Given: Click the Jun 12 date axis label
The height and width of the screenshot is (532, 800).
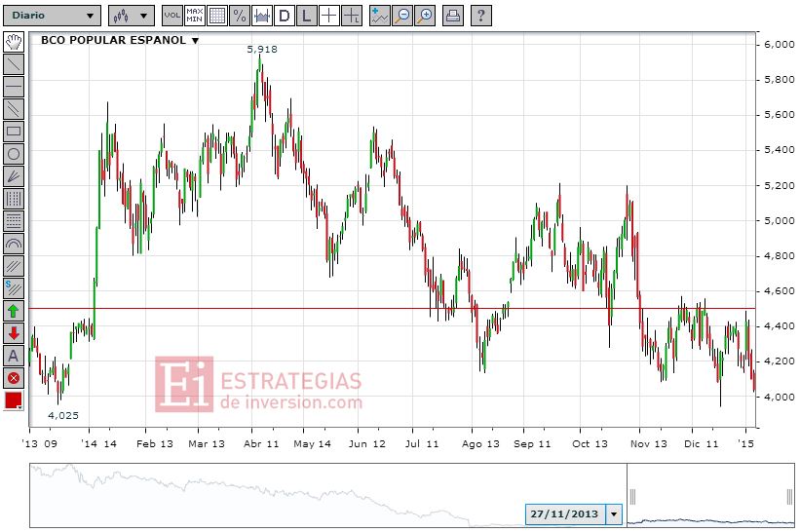Looking at the screenshot, I should point(367,443).
